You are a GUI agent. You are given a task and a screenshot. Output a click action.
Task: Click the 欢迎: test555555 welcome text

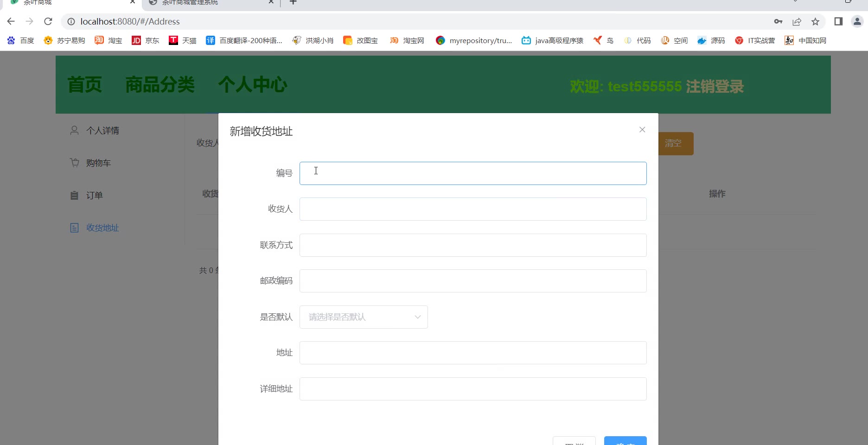(625, 87)
